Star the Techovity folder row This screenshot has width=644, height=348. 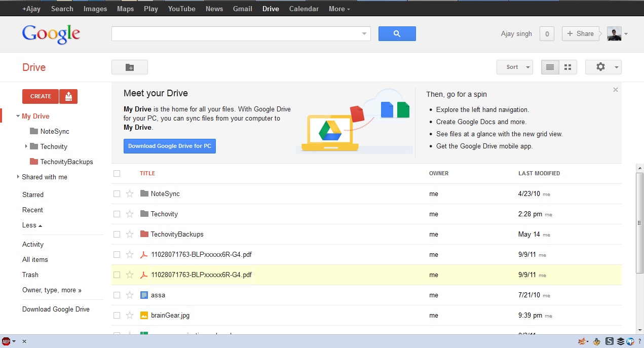point(130,214)
